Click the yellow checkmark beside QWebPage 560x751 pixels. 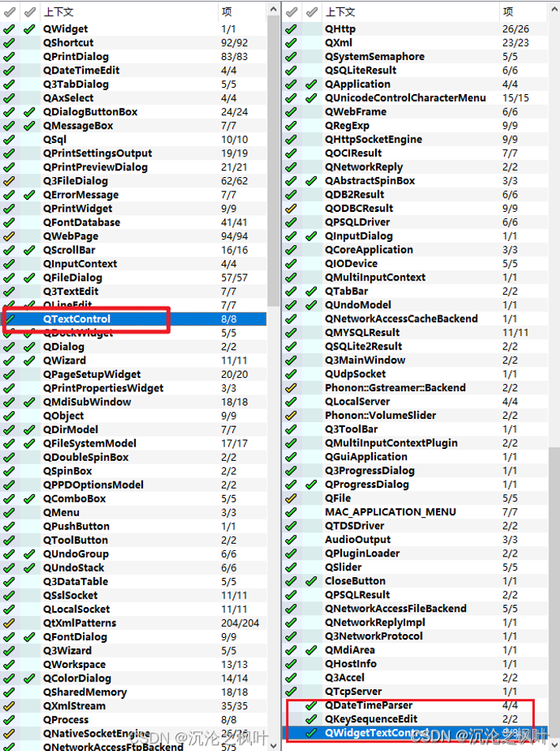9,236
